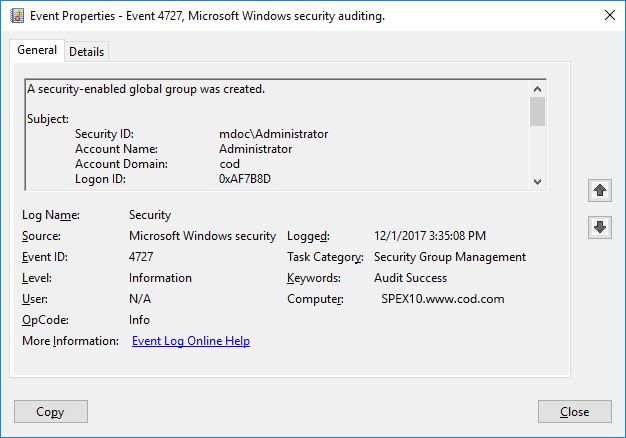Select the Logon ID value 0xAF7B8D
626x438 pixels.
coord(245,179)
